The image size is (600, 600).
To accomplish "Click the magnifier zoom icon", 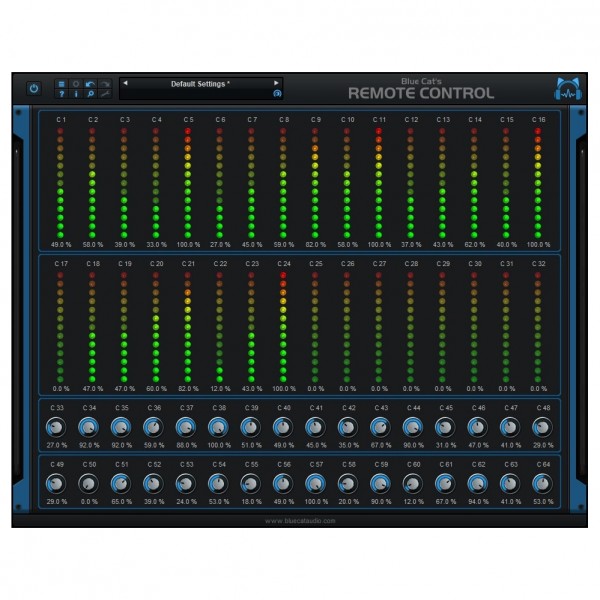I will coord(90,93).
